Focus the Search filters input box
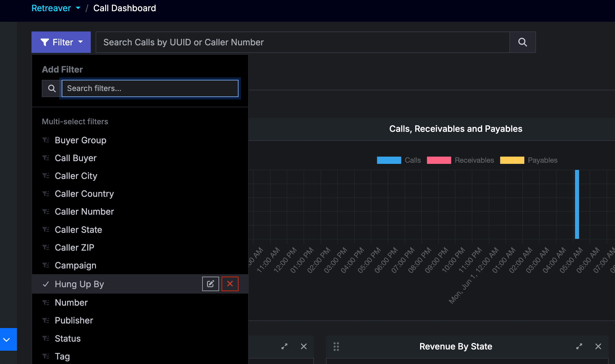The height and width of the screenshot is (364, 615). pyautogui.click(x=150, y=89)
